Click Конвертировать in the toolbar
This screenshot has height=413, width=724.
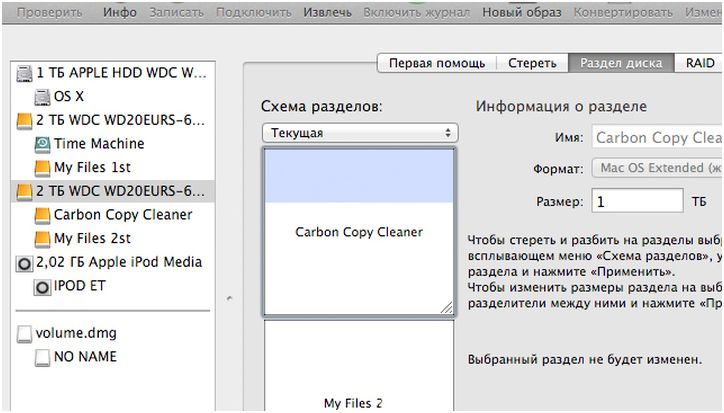coord(623,12)
